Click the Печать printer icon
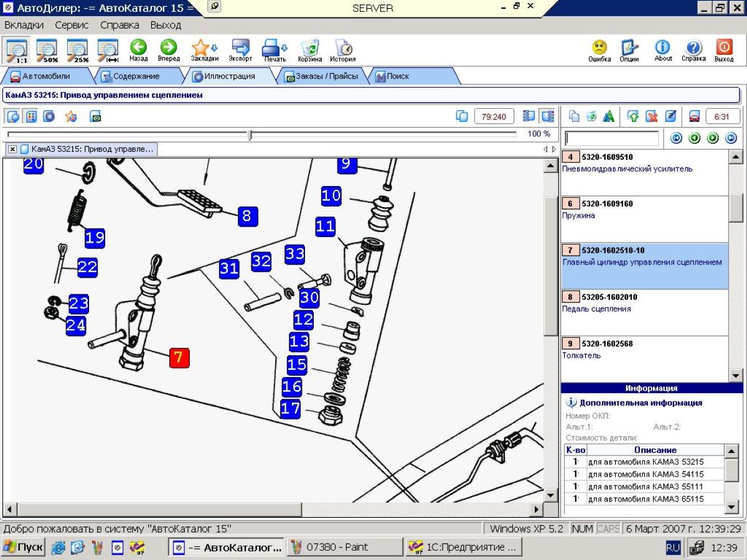 click(275, 50)
